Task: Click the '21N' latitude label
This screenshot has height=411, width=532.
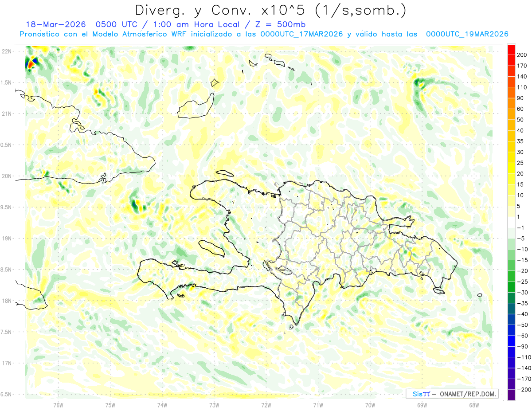Action: (7, 114)
